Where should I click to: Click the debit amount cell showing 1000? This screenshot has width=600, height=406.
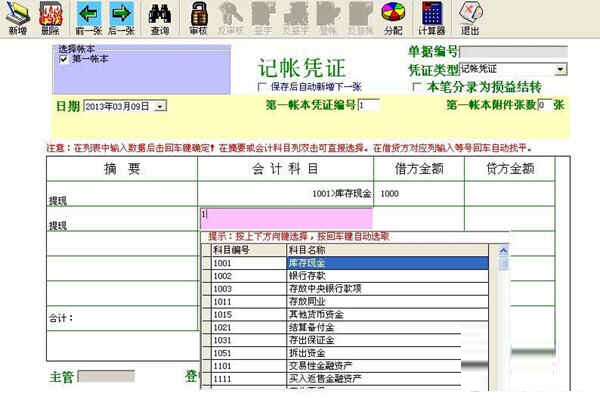tap(419, 194)
